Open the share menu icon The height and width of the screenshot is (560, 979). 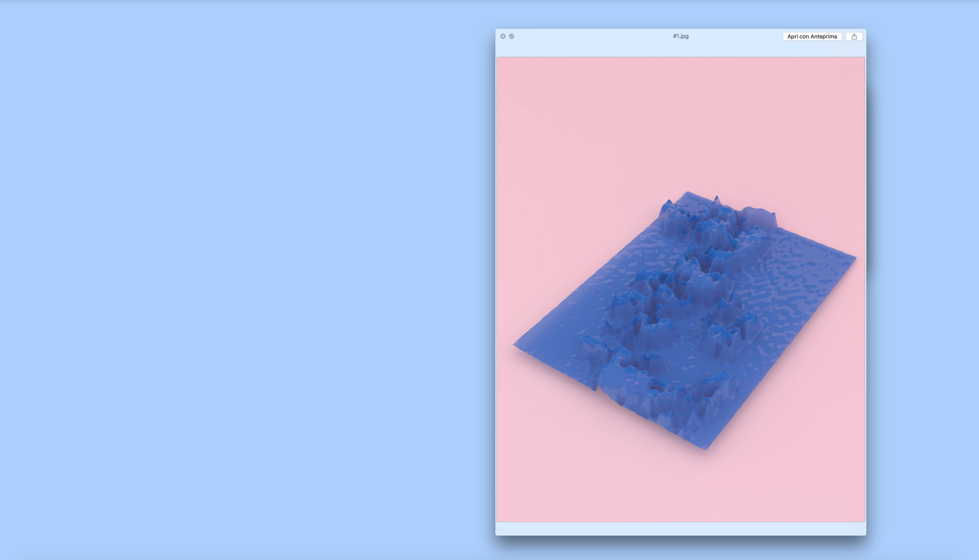(x=854, y=36)
